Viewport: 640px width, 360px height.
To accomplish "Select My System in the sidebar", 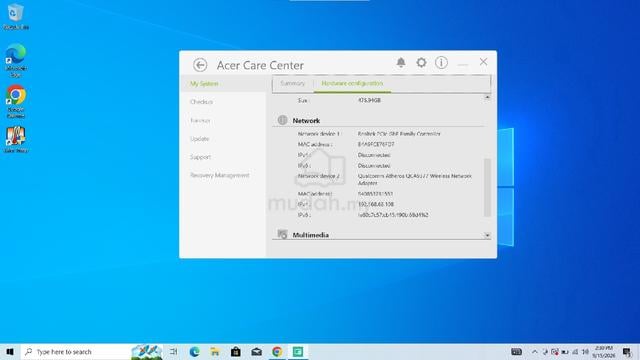I will click(x=204, y=84).
